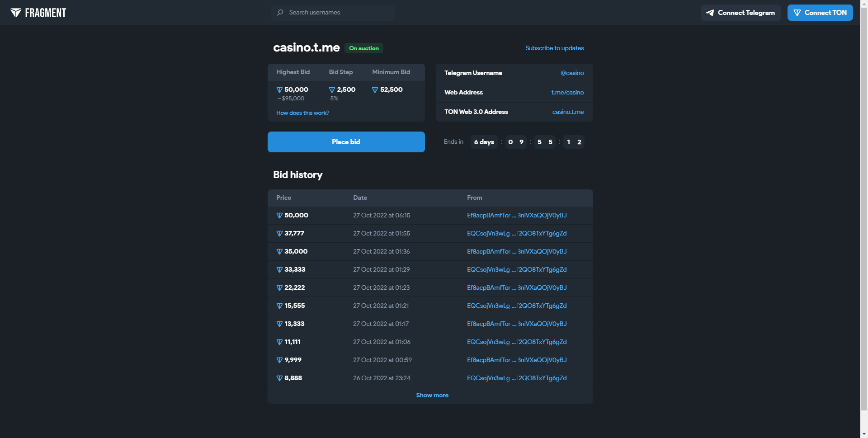
Task: Click the TON icon in the 11,111 bid row
Action: coord(279,342)
